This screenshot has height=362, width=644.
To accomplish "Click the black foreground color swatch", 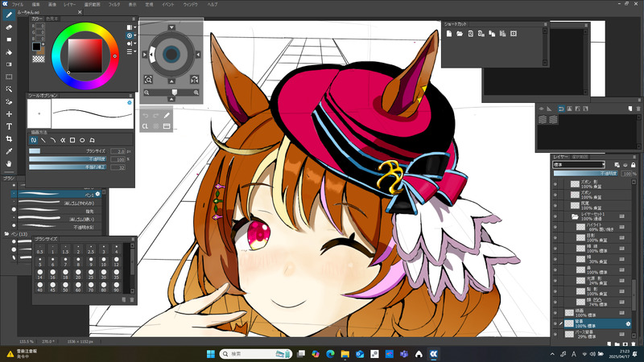I will pyautogui.click(x=36, y=47).
